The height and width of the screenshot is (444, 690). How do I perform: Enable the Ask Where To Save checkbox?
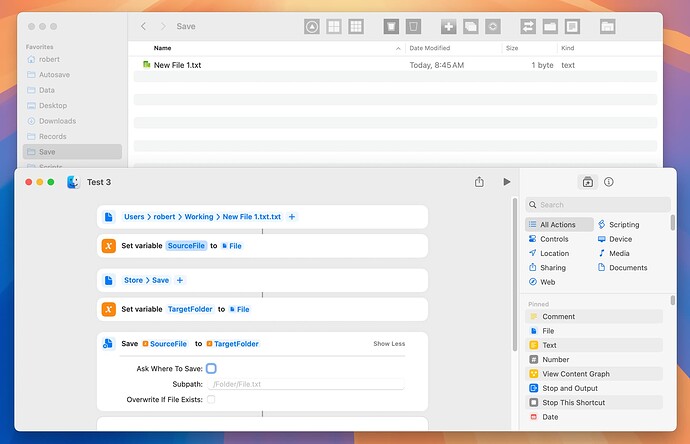(x=211, y=369)
